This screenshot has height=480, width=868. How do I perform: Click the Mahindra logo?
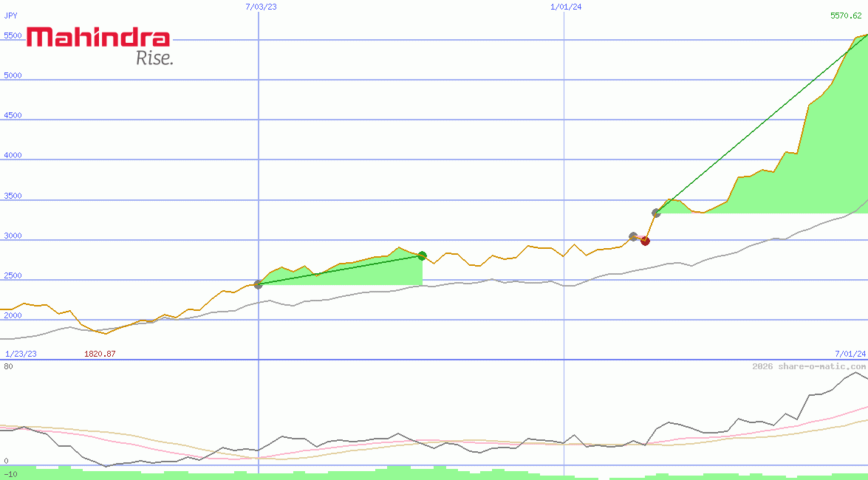click(98, 37)
